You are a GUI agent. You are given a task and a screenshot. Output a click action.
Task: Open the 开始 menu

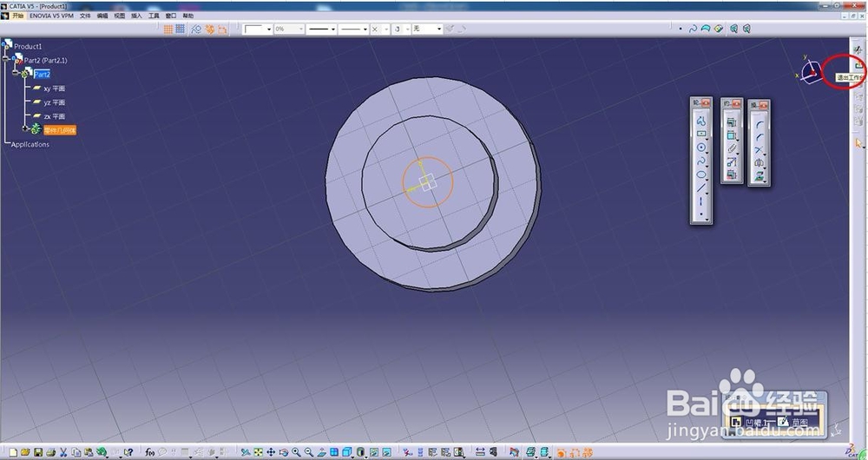pos(18,16)
